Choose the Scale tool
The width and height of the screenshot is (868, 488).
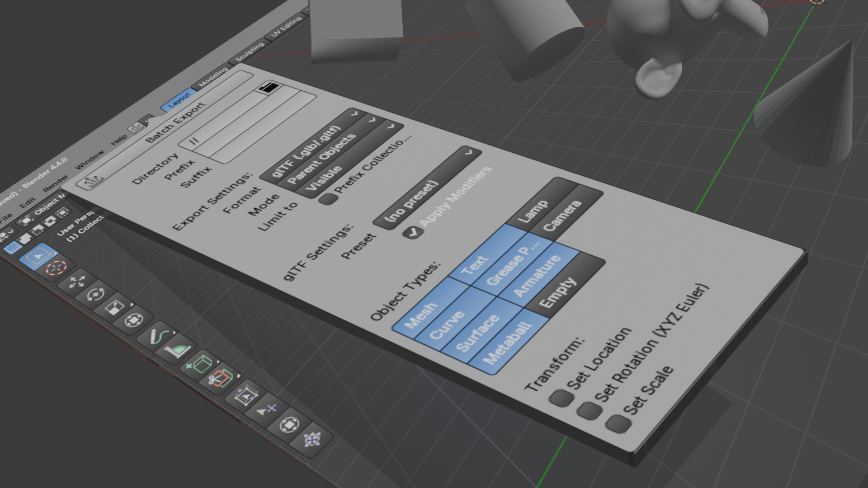[114, 308]
